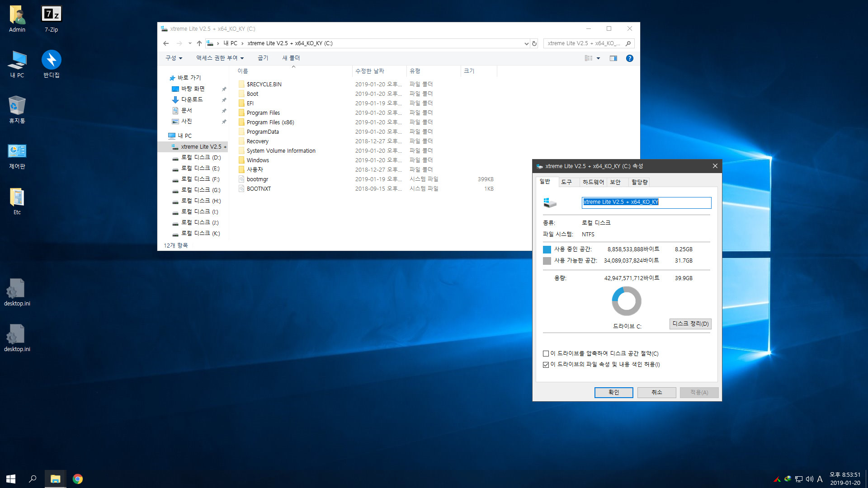
Task: Click the IME language indicator A
Action: (820, 479)
